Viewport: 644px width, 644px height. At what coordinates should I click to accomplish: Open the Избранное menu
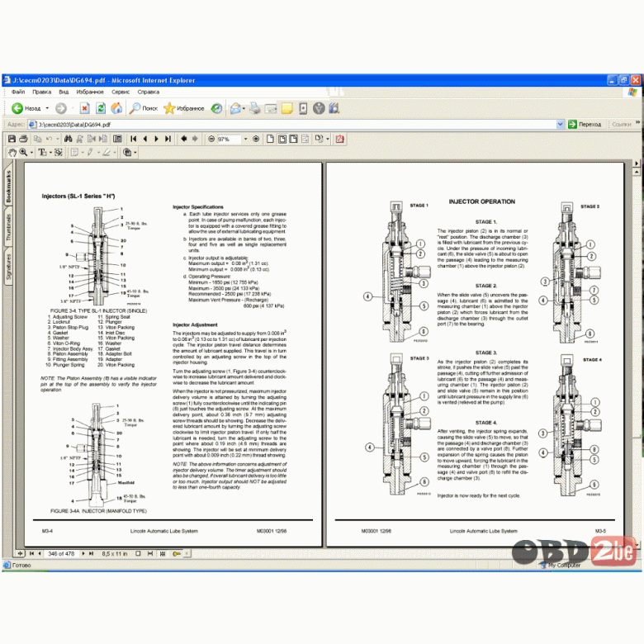(90, 92)
